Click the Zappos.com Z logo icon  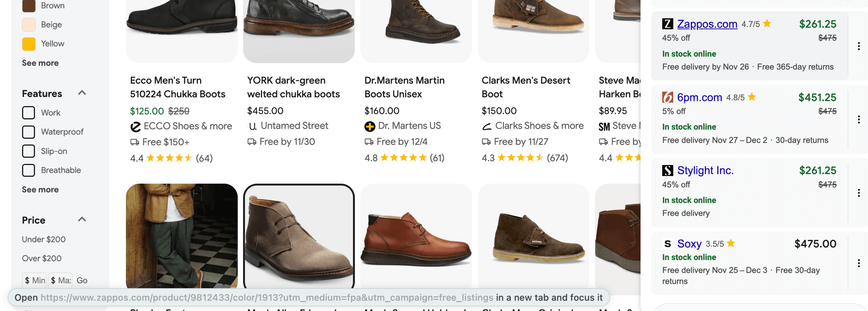coord(667,24)
